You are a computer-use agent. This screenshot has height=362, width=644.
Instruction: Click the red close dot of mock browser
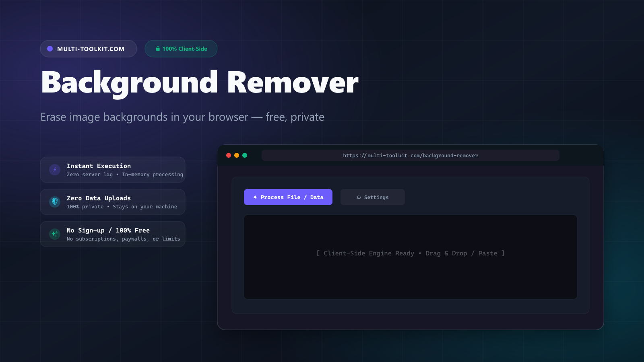click(229, 155)
